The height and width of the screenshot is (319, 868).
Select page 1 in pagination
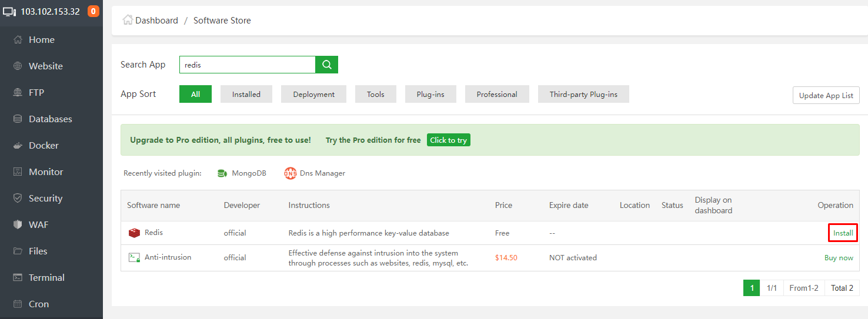pos(751,288)
